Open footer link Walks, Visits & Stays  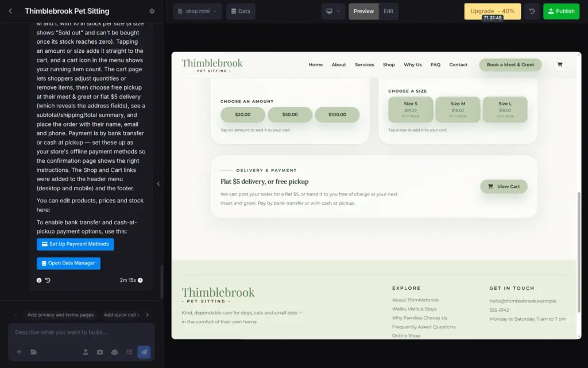(x=415, y=309)
